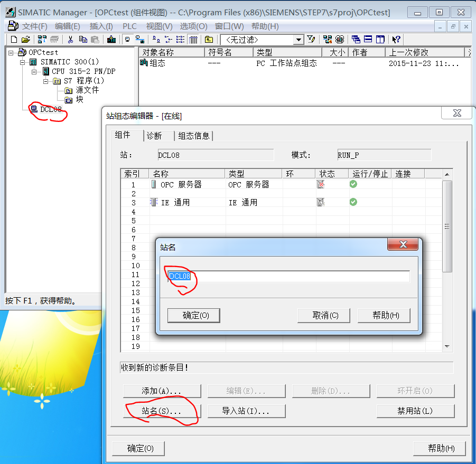Click the context Help arrow-question icon

click(x=396, y=40)
